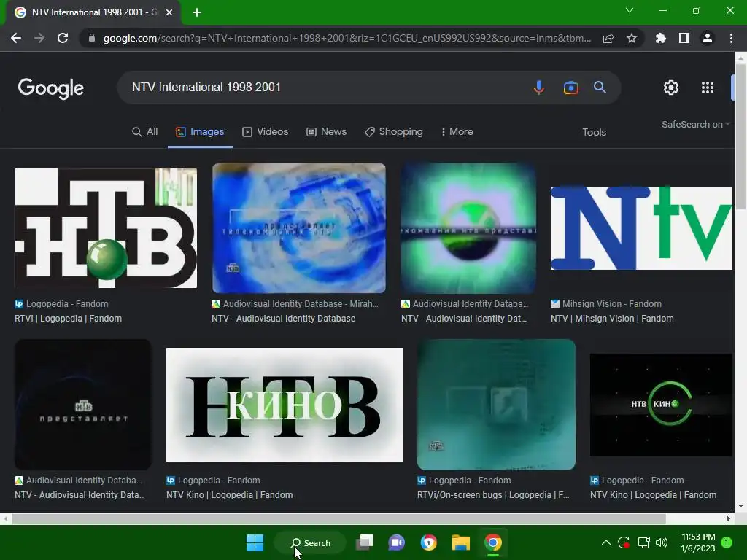Screen dimensions: 747x560
Task: Open the teal on-screen bug thumbnail
Action: (496, 405)
